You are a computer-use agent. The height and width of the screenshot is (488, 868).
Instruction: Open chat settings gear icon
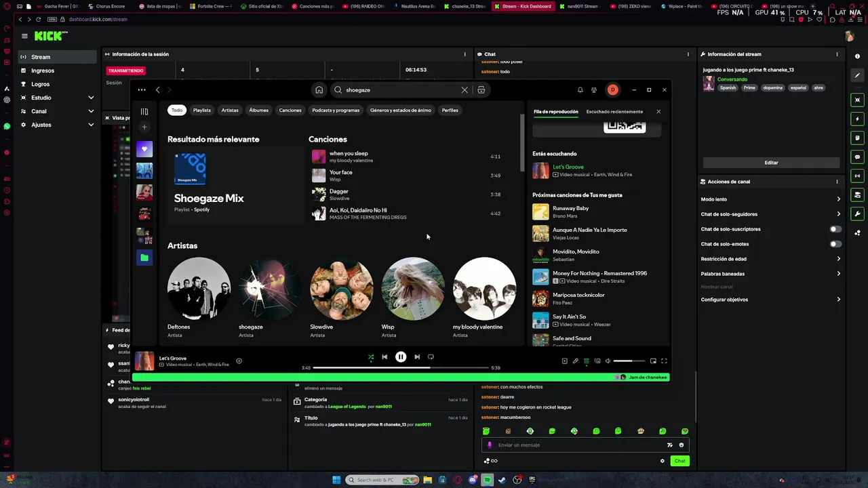point(663,461)
